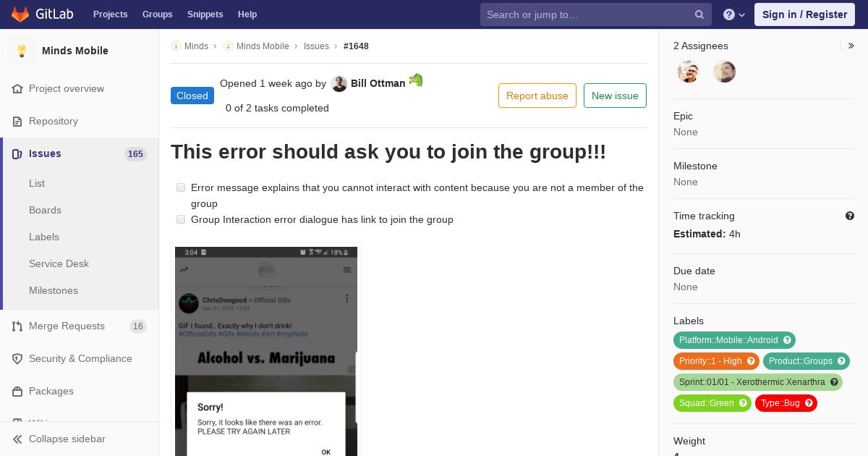Click the 'Estimated: 4h' time value
The width and height of the screenshot is (868, 456).
707,234
